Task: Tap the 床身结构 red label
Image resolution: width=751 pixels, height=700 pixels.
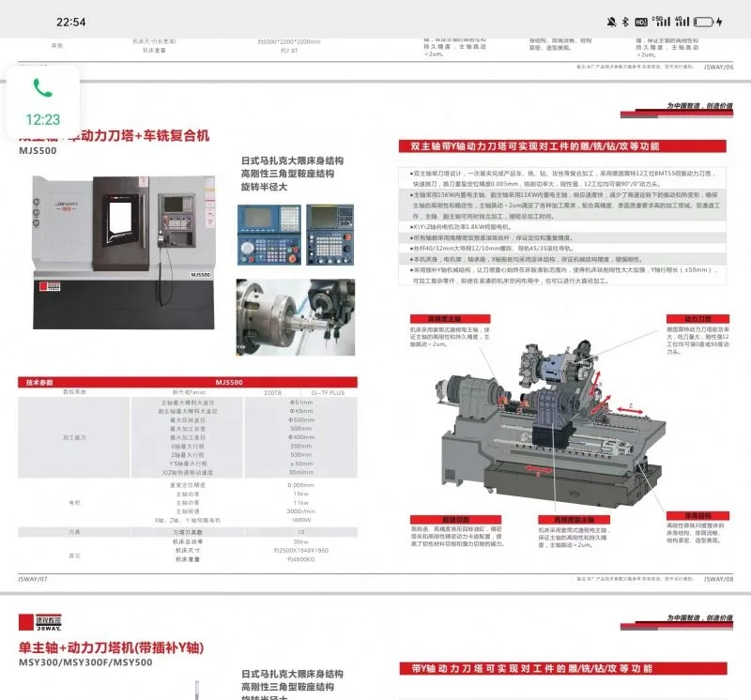Action: tap(697, 516)
